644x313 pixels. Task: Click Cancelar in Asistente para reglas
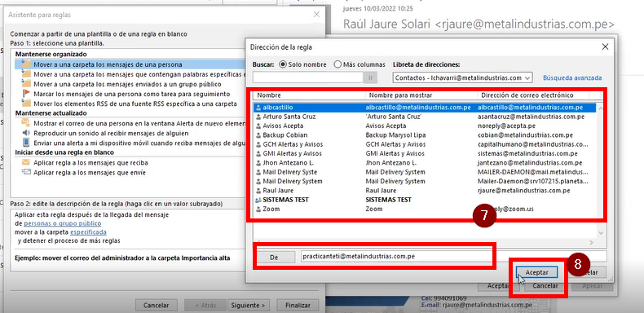click(156, 305)
